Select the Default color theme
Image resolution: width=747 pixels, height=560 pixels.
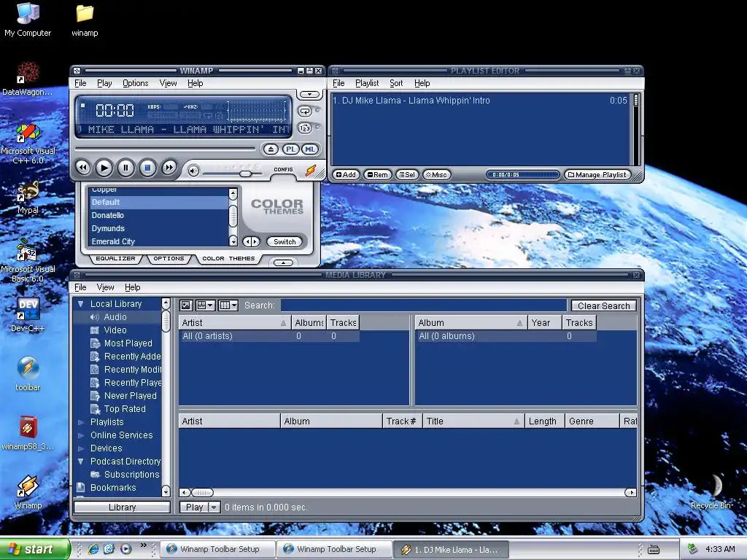pyautogui.click(x=159, y=203)
